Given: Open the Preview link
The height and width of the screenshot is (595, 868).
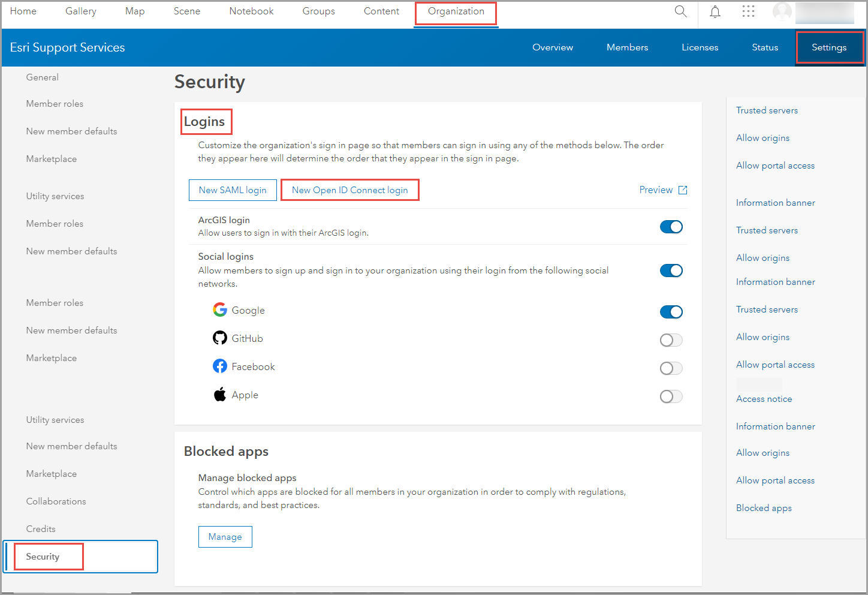Looking at the screenshot, I should point(656,190).
